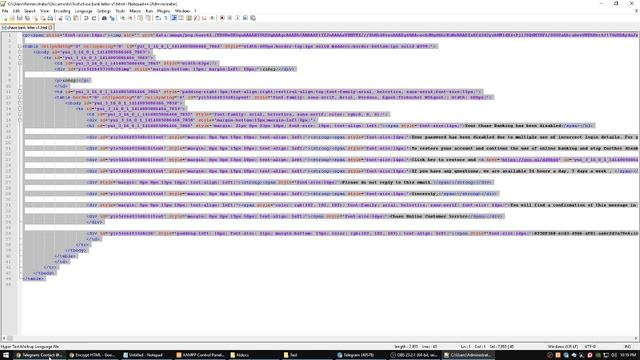Open Folder as Workspace toolbar icon

(x=204, y=18)
